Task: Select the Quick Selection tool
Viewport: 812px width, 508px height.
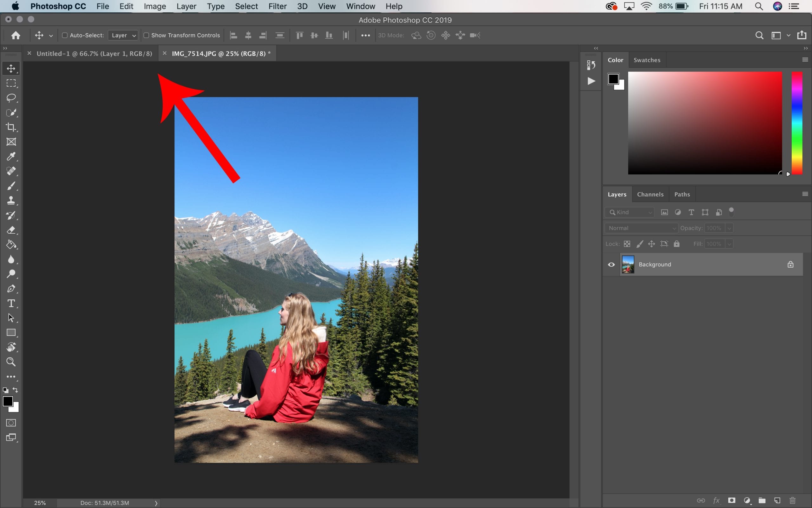Action: (x=11, y=112)
